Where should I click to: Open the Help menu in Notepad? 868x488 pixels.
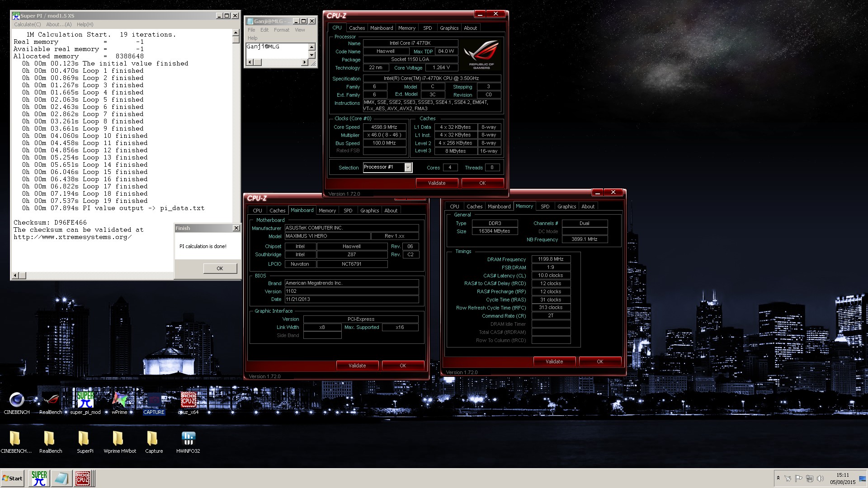(253, 38)
